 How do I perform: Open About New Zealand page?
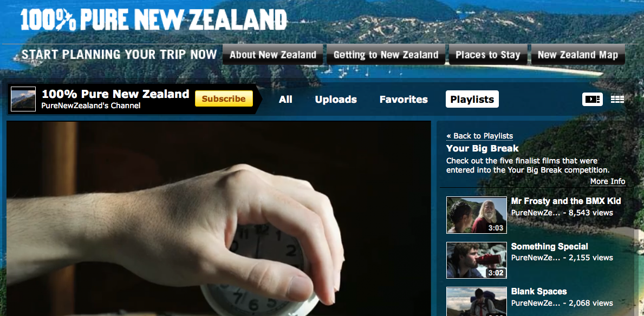[x=273, y=55]
